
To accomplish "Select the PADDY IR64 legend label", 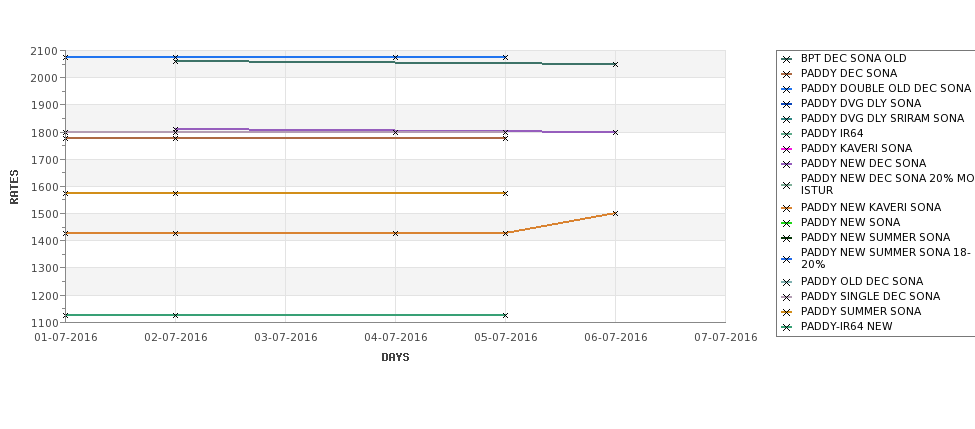I will [x=832, y=133].
